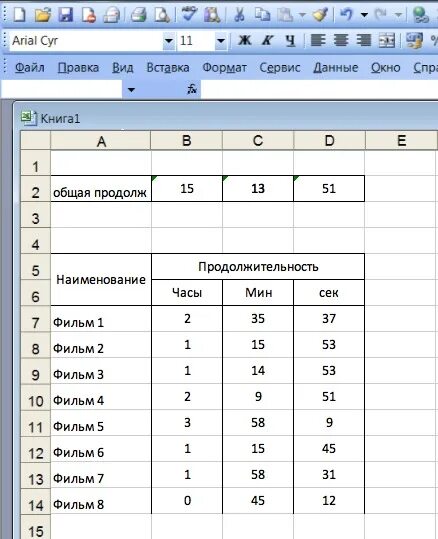This screenshot has width=438, height=539.
Task: Expand the font size 11 dropdown
Action: click(221, 41)
